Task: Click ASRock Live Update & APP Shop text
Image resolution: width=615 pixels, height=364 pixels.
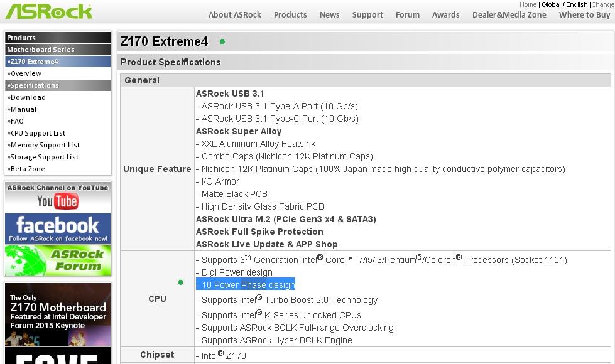Action: pos(267,244)
